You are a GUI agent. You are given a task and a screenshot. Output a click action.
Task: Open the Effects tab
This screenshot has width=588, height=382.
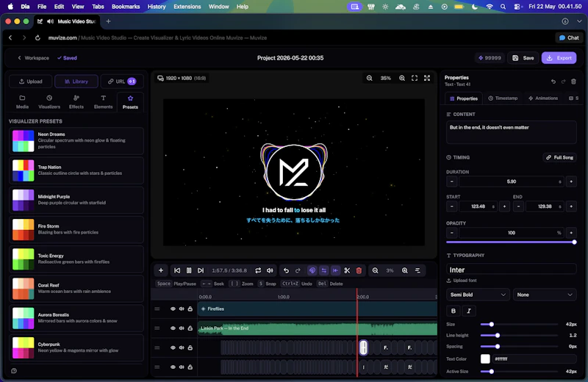pyautogui.click(x=76, y=101)
